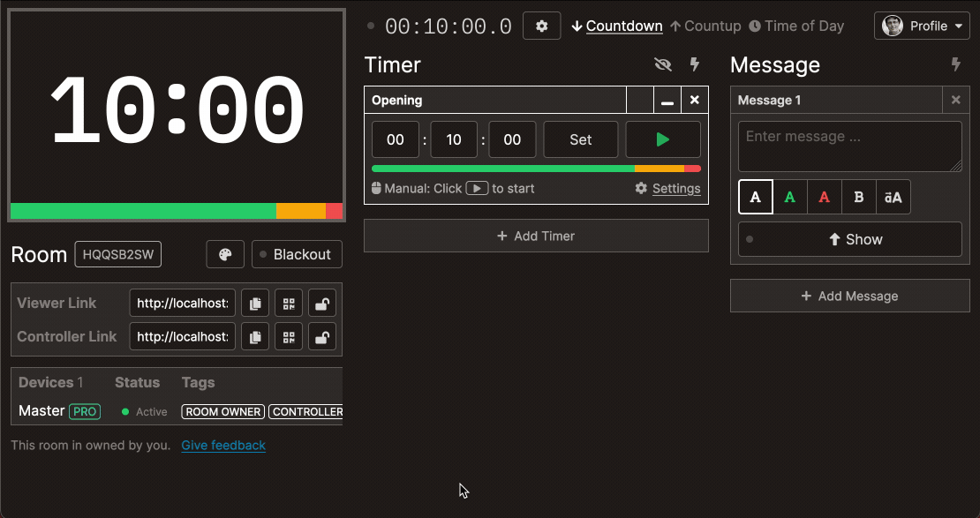
Task: Show QR code for the Controller Link
Action: [x=288, y=336]
